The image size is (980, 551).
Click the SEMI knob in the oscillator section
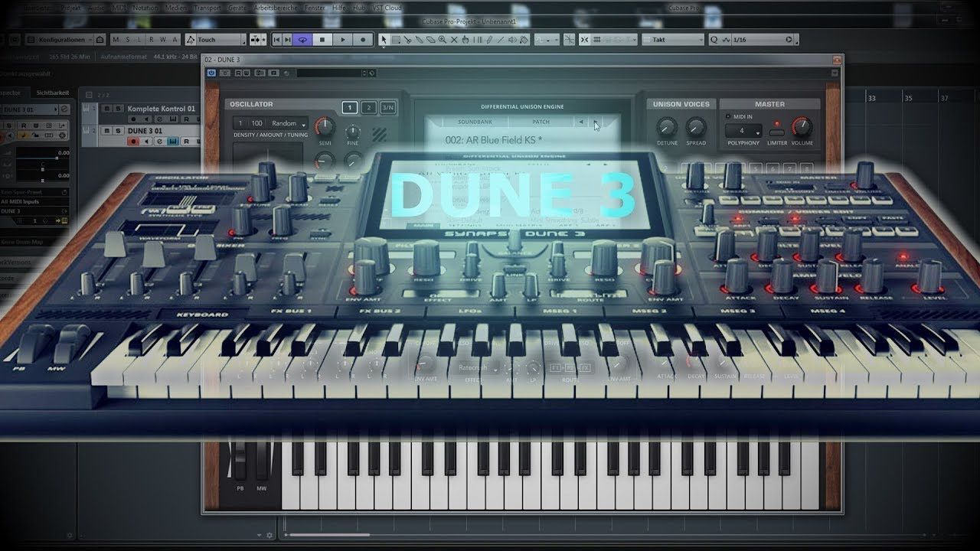[x=325, y=127]
